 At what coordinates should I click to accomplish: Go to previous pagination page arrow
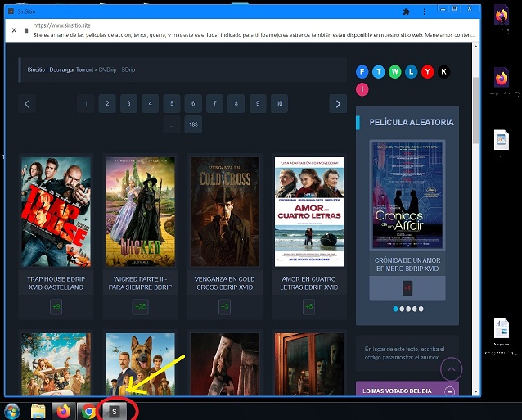[x=28, y=104]
